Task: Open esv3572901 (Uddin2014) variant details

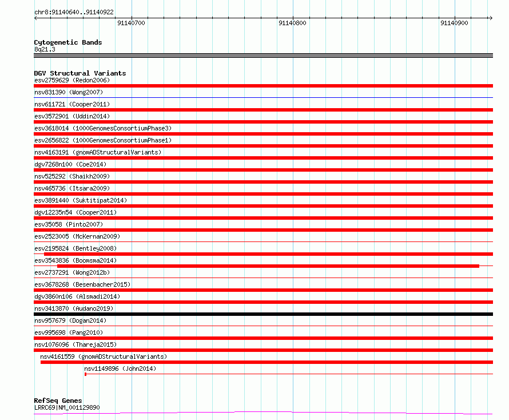Action: pyautogui.click(x=72, y=116)
